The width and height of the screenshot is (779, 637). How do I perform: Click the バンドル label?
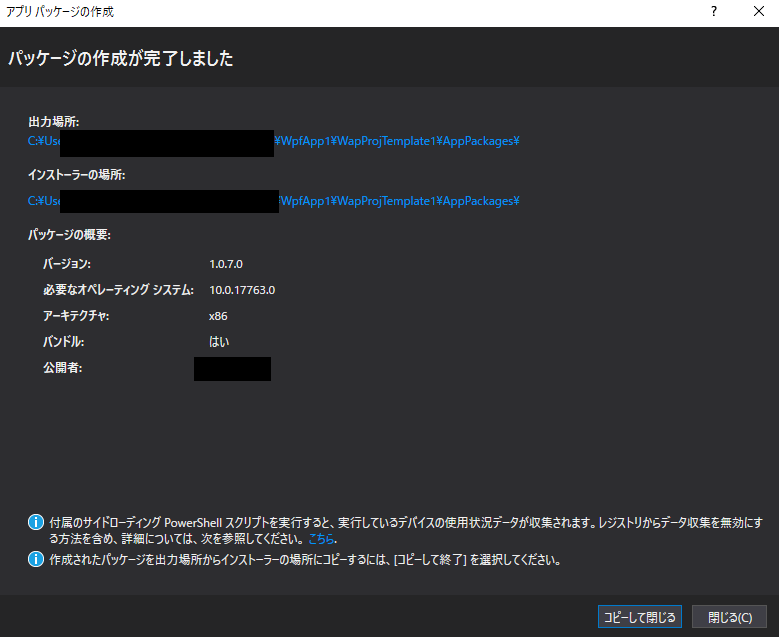click(x=63, y=342)
